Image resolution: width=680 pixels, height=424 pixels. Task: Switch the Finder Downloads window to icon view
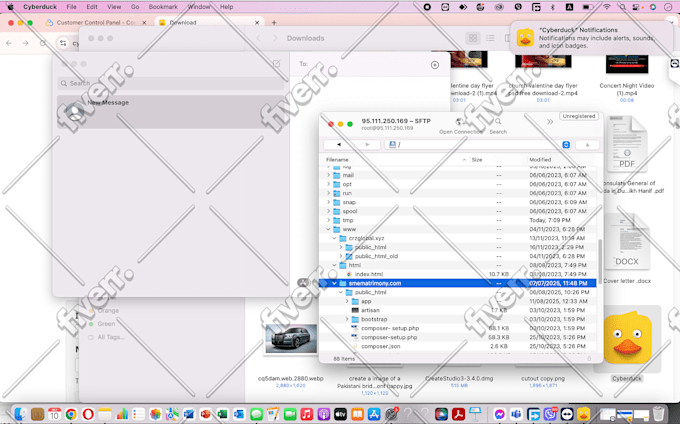tap(473, 38)
